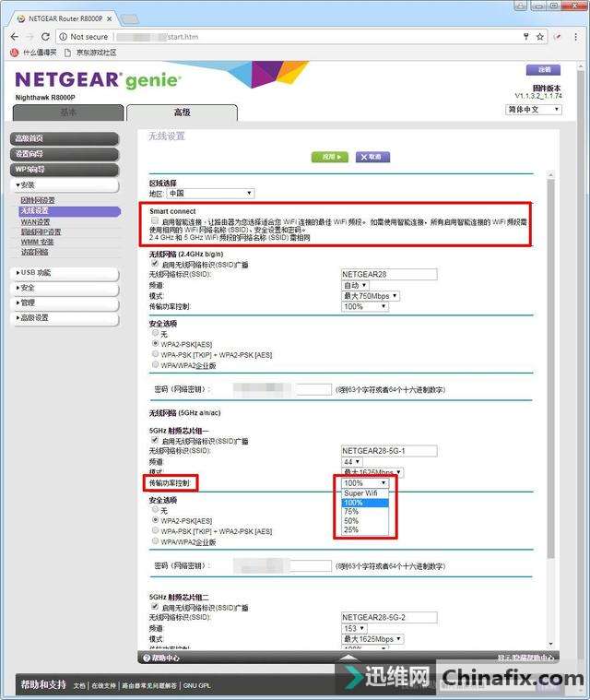Choose WPA/WPA2企业版 for 5GHz chipset one
Image resolution: width=590 pixels, height=700 pixels.
155,540
